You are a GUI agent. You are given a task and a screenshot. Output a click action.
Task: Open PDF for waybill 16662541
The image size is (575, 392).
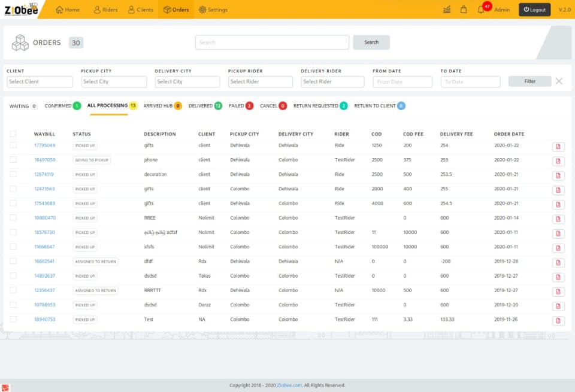coord(558,263)
